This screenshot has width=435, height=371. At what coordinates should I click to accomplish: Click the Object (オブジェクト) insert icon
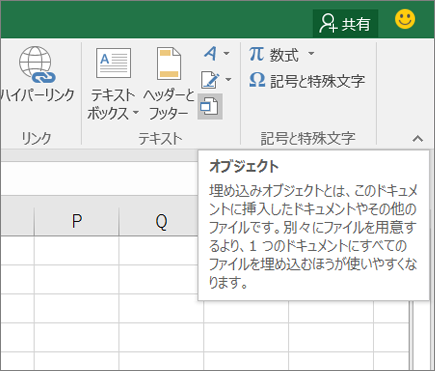tap(210, 107)
